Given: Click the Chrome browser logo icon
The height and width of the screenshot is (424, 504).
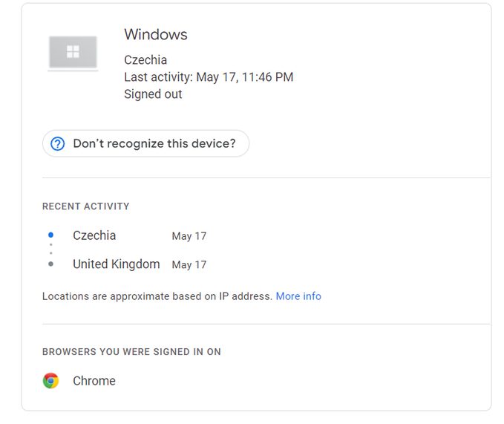Looking at the screenshot, I should pyautogui.click(x=50, y=381).
